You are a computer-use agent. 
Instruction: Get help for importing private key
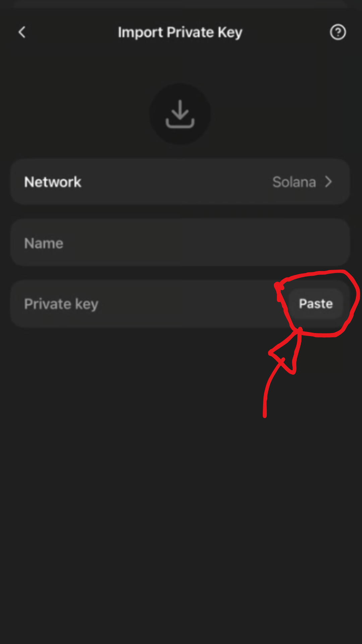pyautogui.click(x=338, y=33)
